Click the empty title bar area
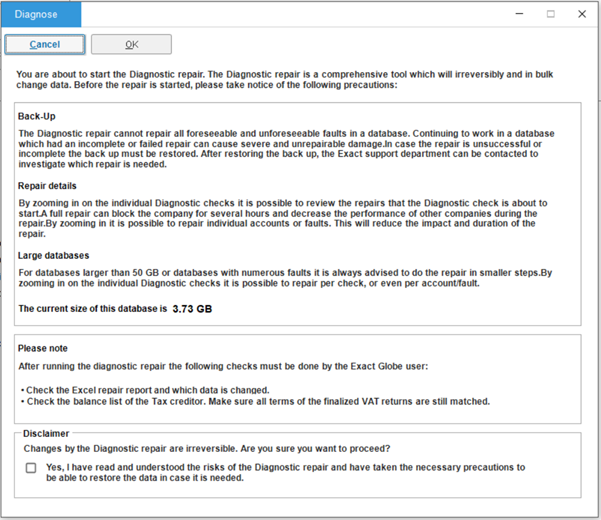 pos(300,14)
